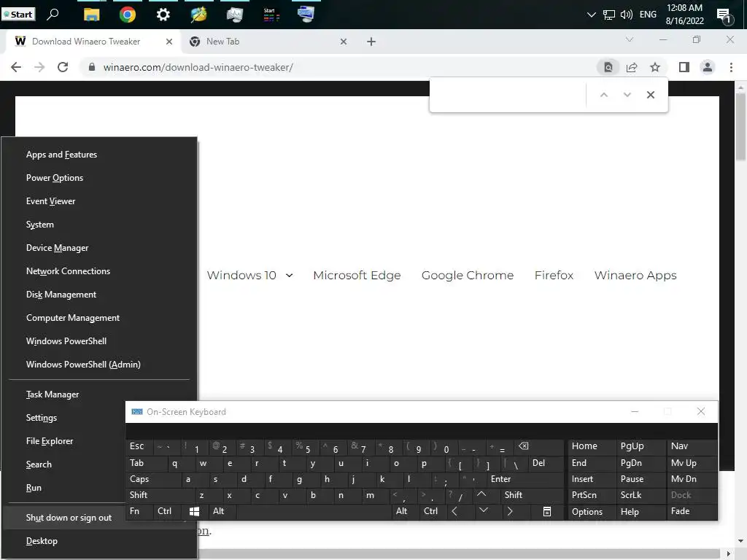Close the New Tab tab
The width and height of the screenshot is (747, 560).
pyautogui.click(x=344, y=42)
